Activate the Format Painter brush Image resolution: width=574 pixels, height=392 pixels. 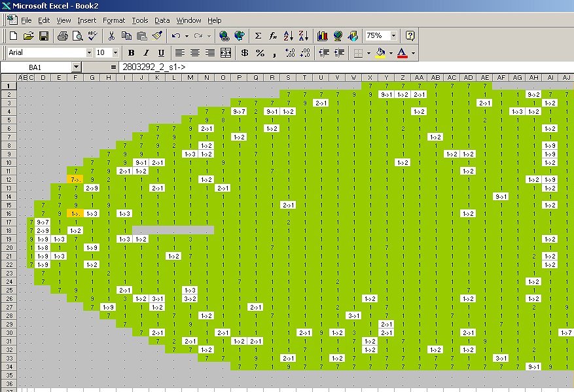(157, 36)
